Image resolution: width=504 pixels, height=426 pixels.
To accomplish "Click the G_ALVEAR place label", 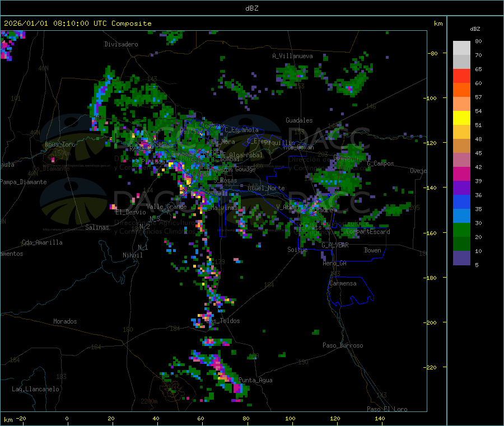I will point(335,245).
